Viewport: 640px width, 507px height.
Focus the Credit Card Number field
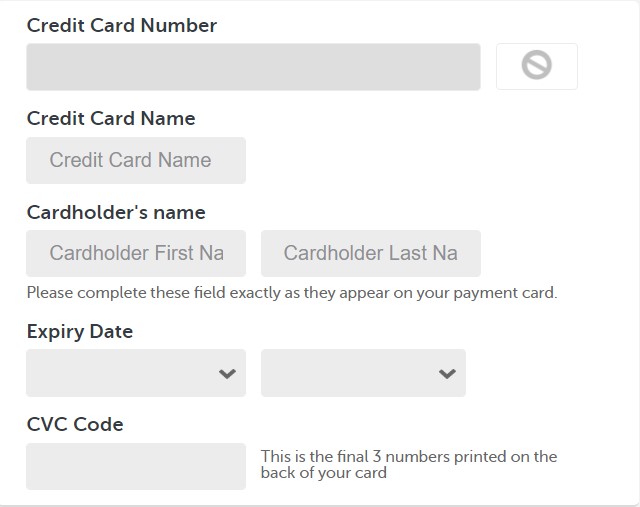click(253, 67)
